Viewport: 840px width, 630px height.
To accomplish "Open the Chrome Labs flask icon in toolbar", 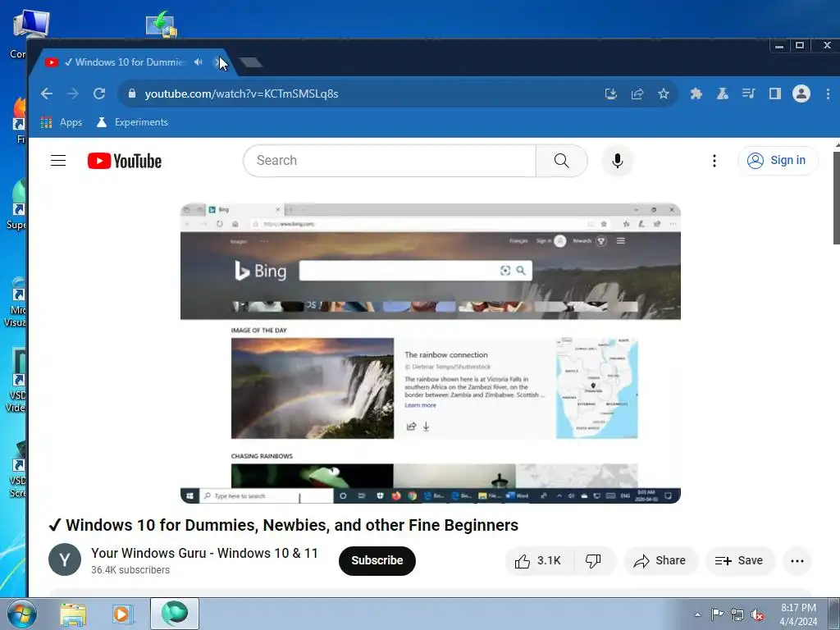I will (x=722, y=94).
